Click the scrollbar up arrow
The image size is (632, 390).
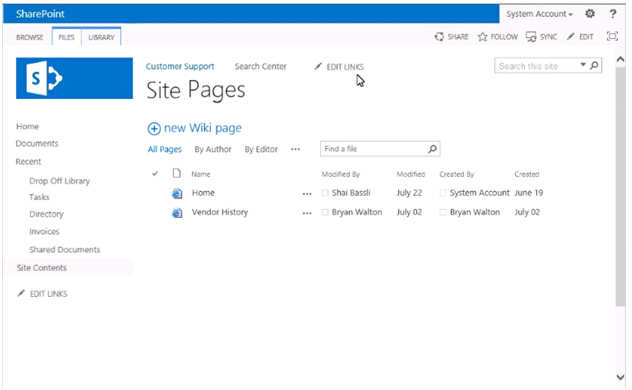(621, 60)
